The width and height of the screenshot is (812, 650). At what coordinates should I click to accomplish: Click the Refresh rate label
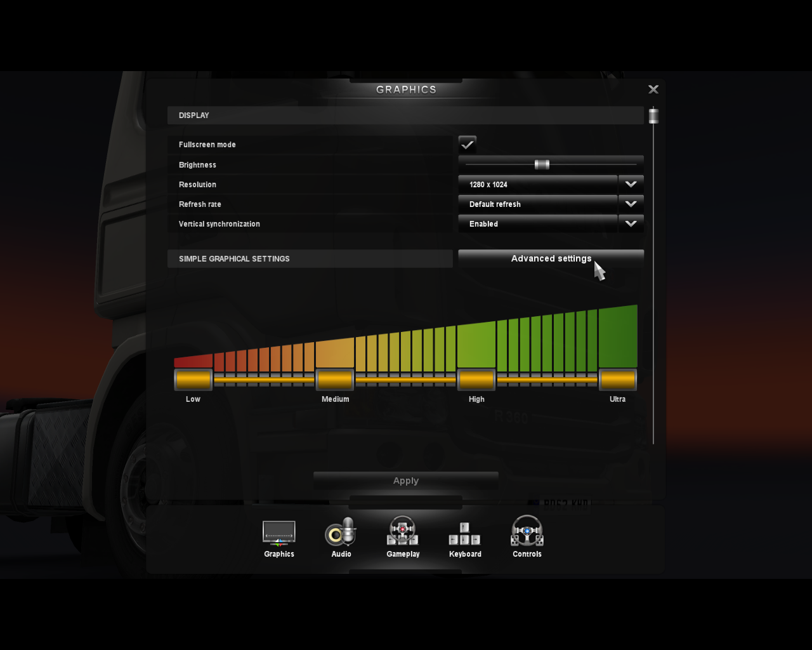[200, 204]
